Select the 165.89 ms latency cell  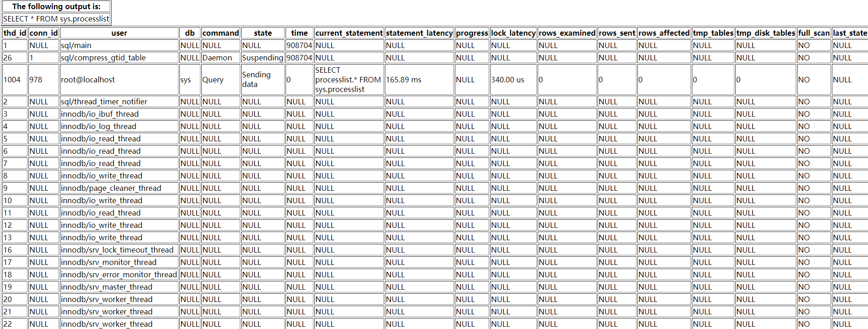[419, 80]
